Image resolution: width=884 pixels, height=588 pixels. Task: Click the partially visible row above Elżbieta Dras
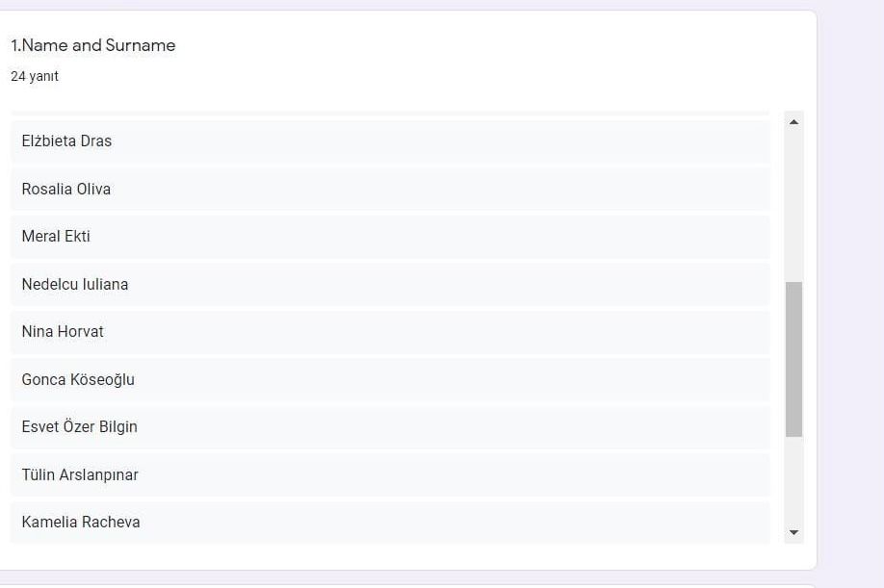point(390,114)
